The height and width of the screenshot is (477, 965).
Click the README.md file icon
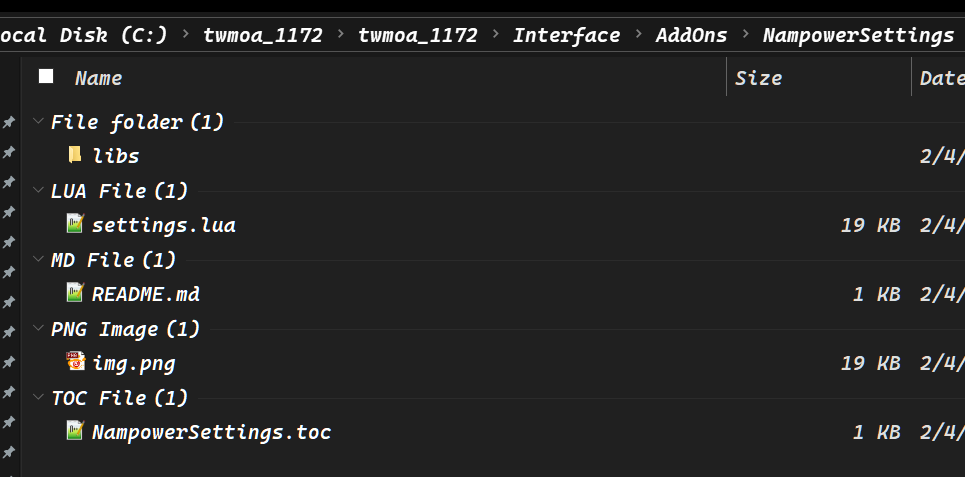pyautogui.click(x=75, y=293)
